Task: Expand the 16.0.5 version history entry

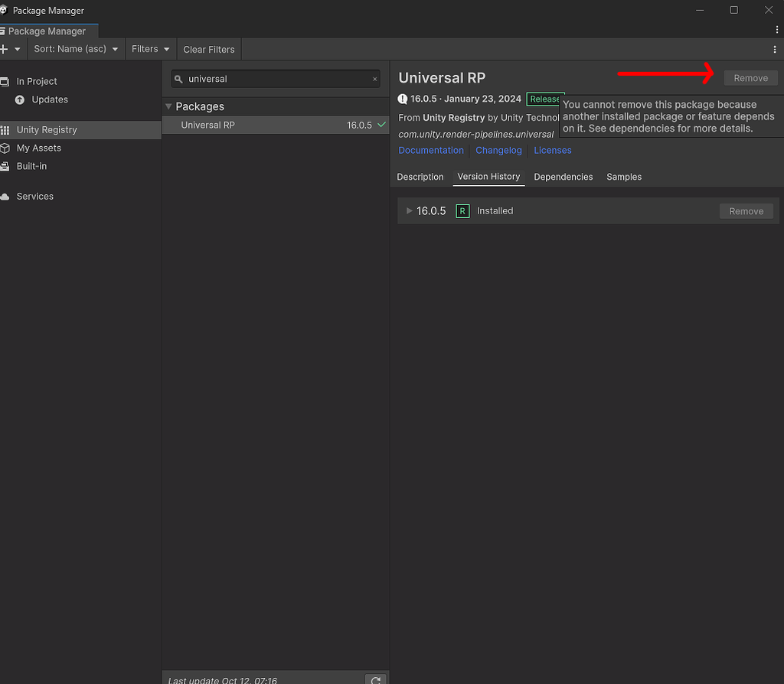Action: (x=408, y=210)
